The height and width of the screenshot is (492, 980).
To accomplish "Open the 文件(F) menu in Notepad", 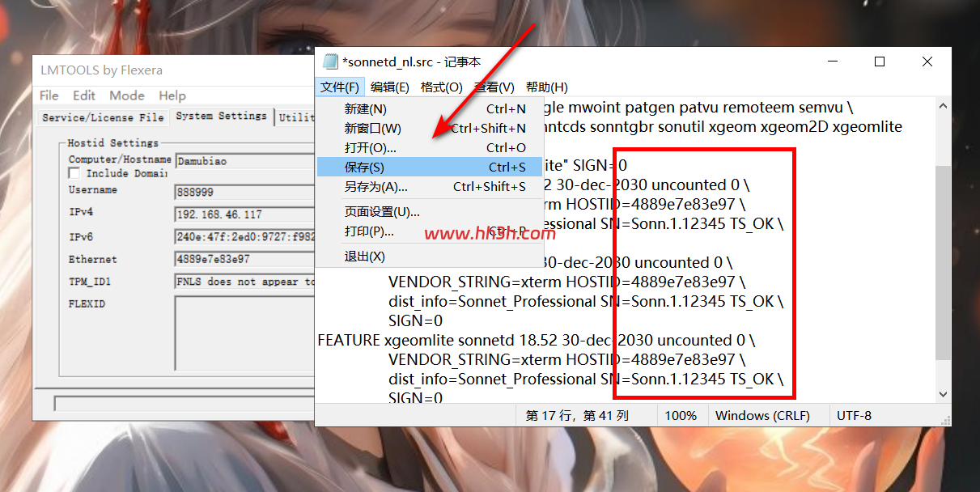I will tap(340, 87).
